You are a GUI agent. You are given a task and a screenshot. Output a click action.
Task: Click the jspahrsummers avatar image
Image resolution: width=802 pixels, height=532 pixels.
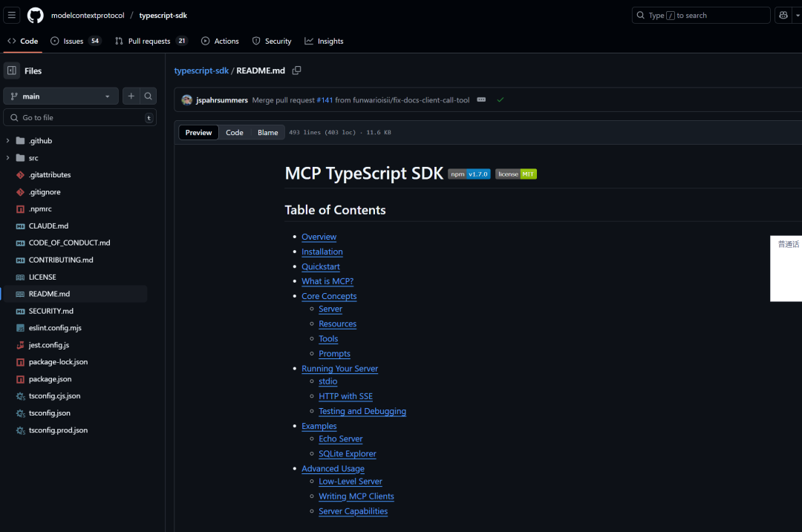(x=186, y=99)
